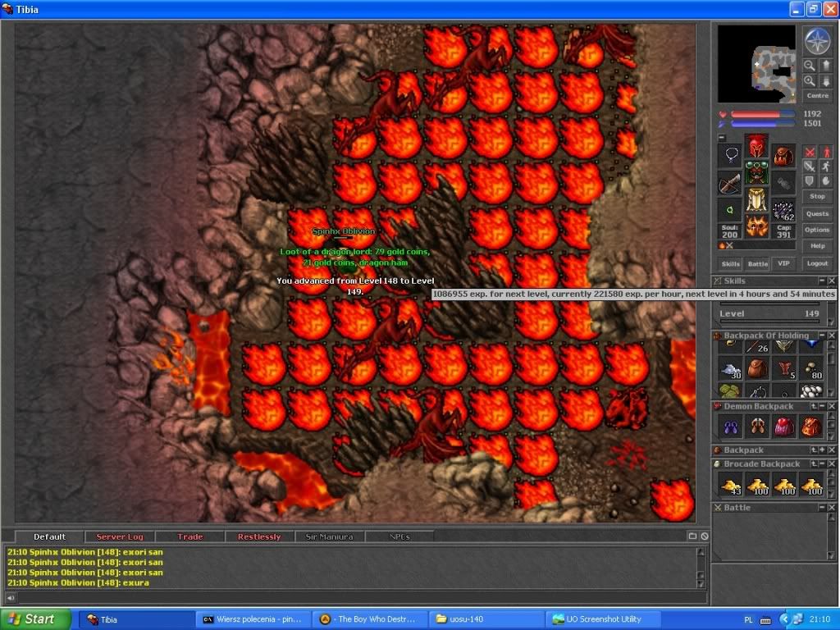Click the Help button
The height and width of the screenshot is (630, 840).
pyautogui.click(x=818, y=246)
